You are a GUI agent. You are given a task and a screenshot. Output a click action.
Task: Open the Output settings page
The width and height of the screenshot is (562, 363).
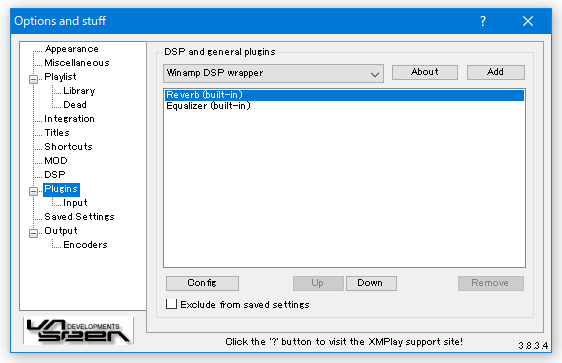pos(61,231)
